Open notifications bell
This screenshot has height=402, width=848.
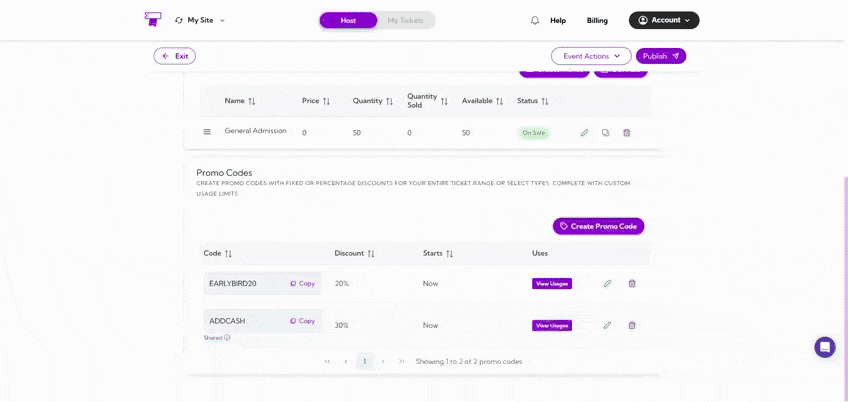coord(535,21)
